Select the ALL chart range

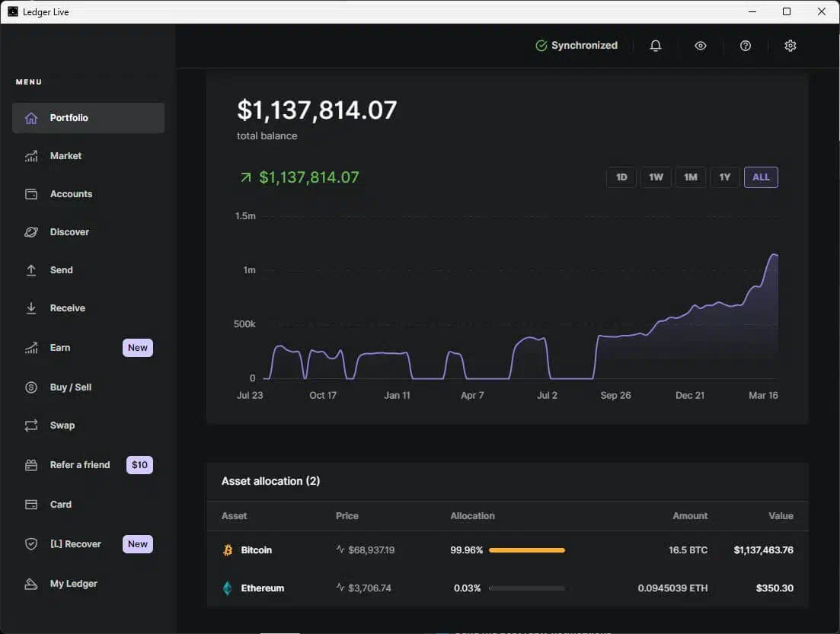click(x=761, y=177)
